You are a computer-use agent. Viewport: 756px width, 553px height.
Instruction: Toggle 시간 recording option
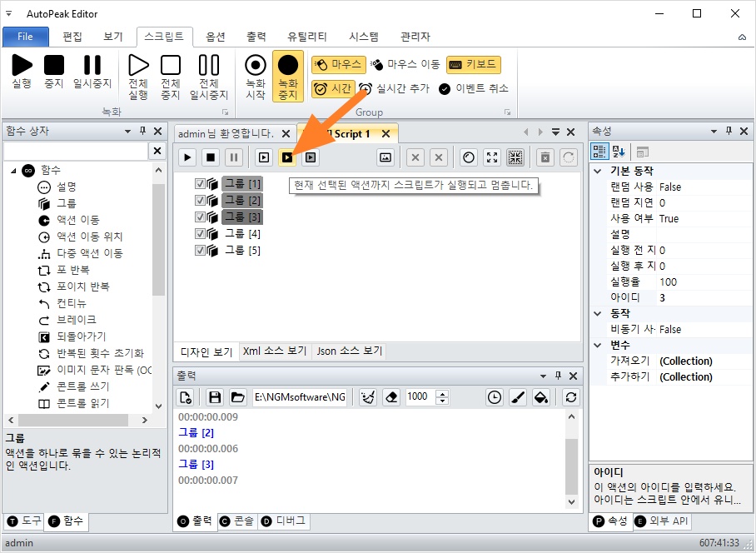333,89
